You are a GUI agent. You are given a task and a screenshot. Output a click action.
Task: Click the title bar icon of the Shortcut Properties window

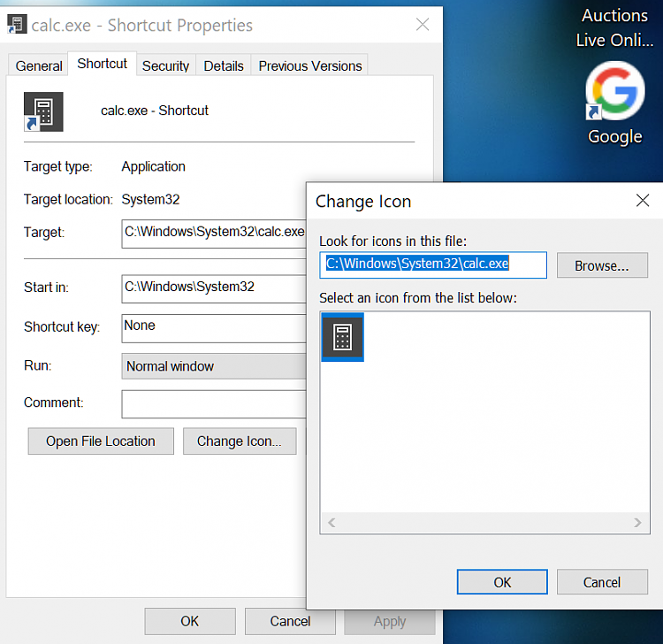pyautogui.click(x=18, y=24)
